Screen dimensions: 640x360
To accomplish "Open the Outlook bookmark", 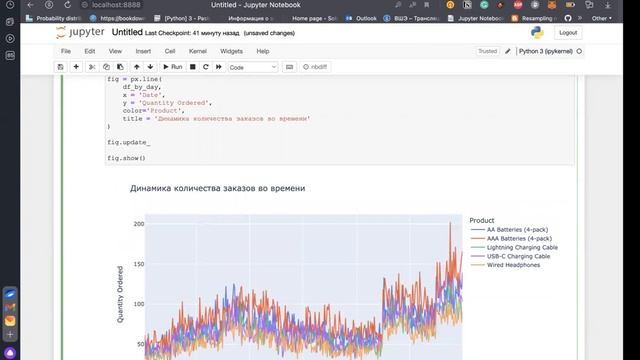I will (x=361, y=18).
